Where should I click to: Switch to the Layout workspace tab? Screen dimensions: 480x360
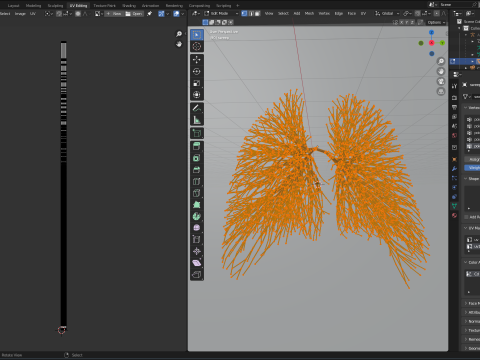[x=14, y=5]
